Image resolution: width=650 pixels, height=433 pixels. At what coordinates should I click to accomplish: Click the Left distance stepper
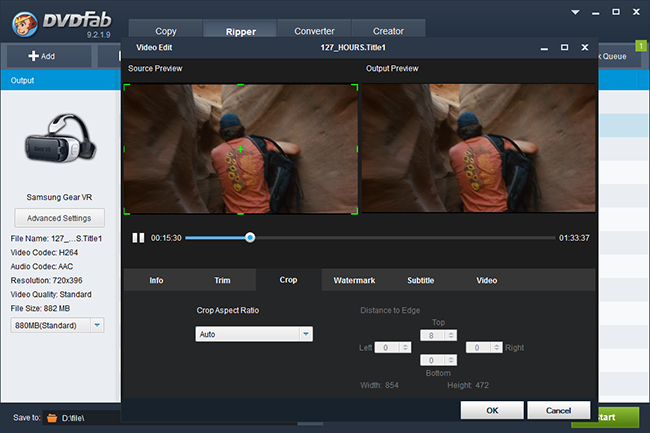[405, 347]
